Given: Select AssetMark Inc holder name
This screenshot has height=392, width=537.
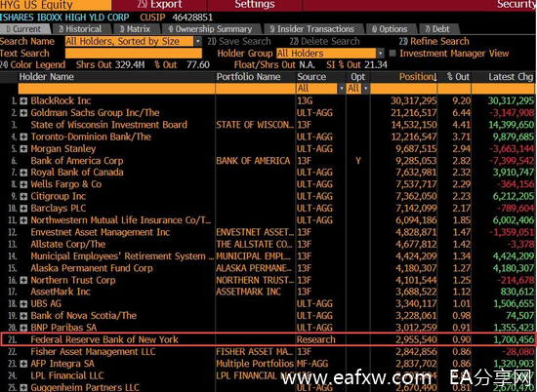Looking at the screenshot, I should [x=61, y=292].
